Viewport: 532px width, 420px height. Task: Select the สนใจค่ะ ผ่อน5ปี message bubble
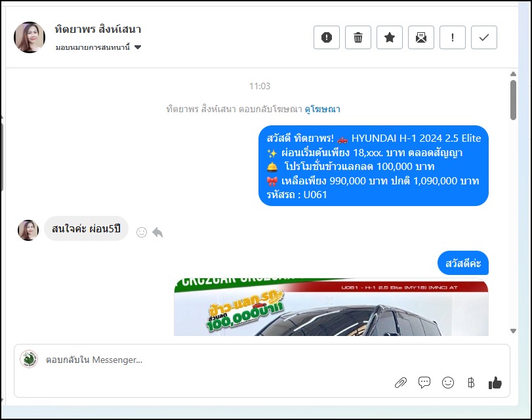pyautogui.click(x=86, y=228)
